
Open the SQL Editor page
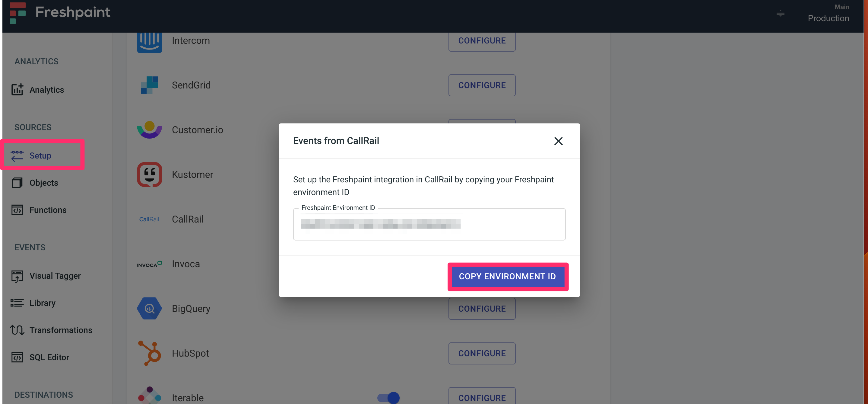[49, 357]
